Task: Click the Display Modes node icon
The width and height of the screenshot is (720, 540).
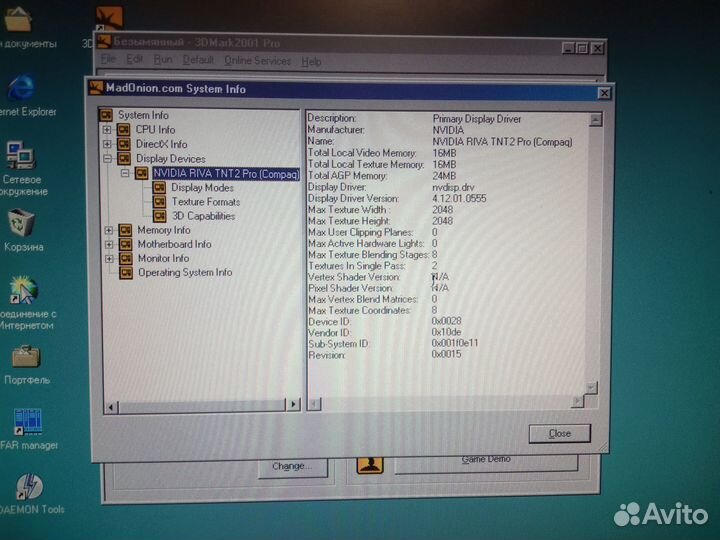Action: (x=159, y=187)
